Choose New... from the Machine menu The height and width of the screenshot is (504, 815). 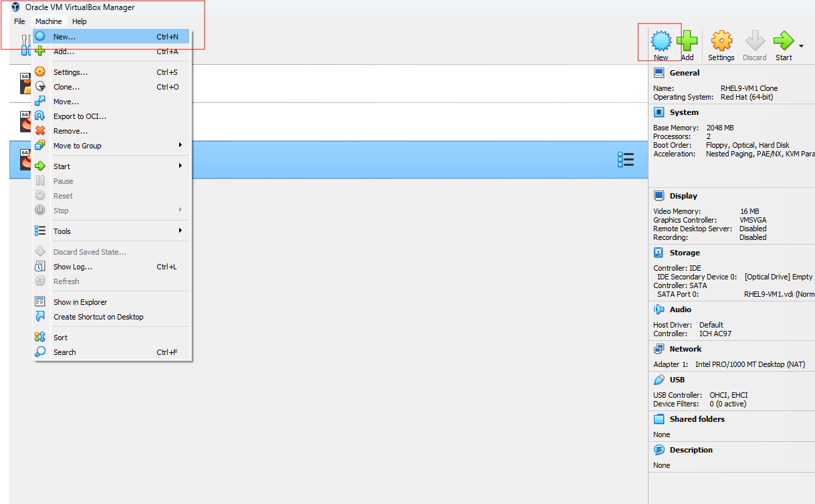(112, 37)
